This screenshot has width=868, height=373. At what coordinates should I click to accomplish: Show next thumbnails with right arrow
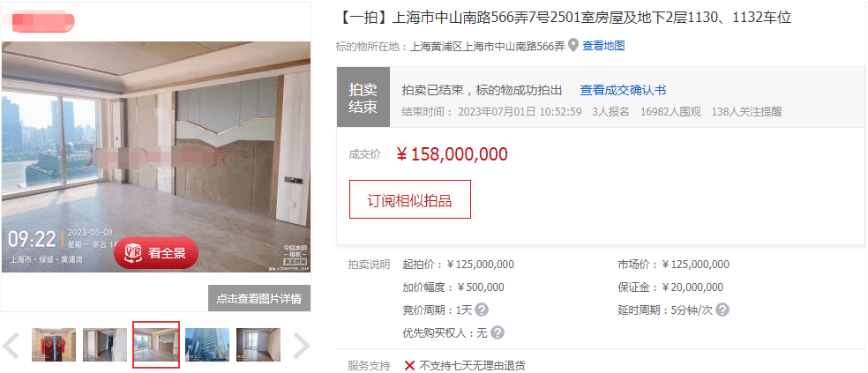pos(301,346)
